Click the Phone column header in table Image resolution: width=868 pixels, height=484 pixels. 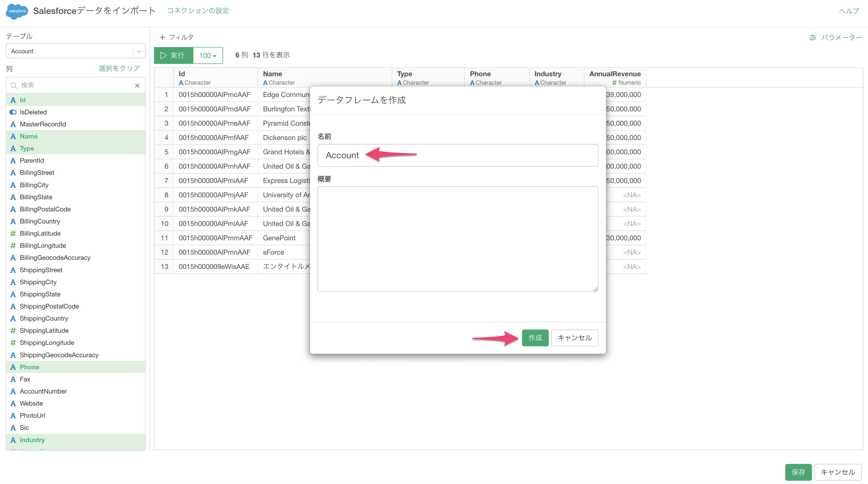pyautogui.click(x=497, y=78)
